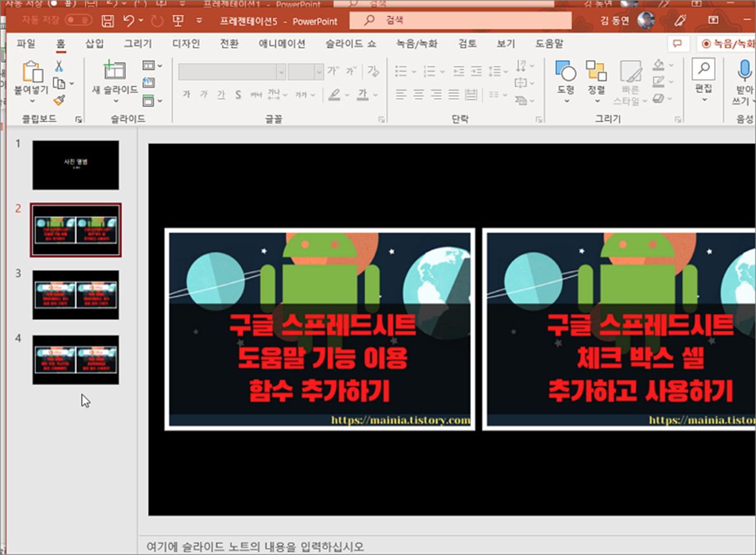Image resolution: width=756 pixels, height=555 pixels.
Task: Switch to the Design (디자인) tab
Action: click(186, 44)
